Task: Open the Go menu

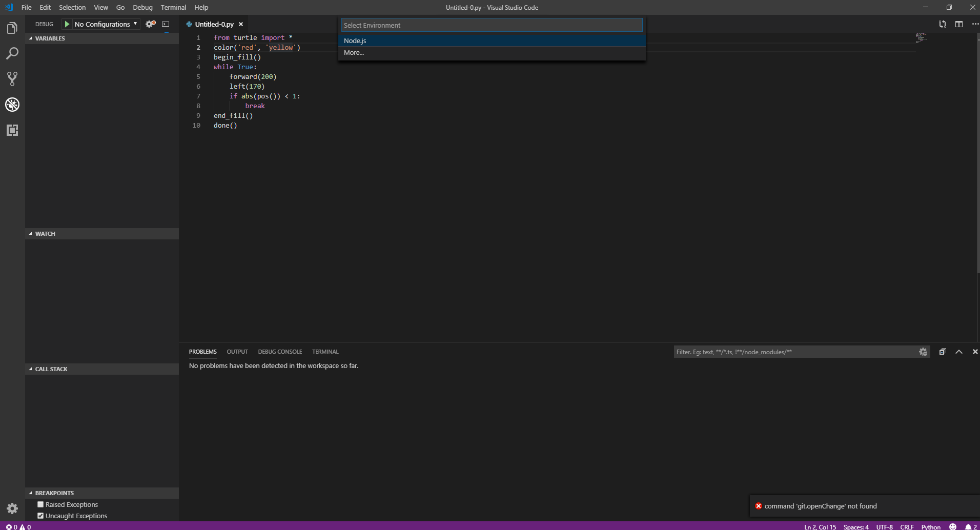Action: coord(120,7)
